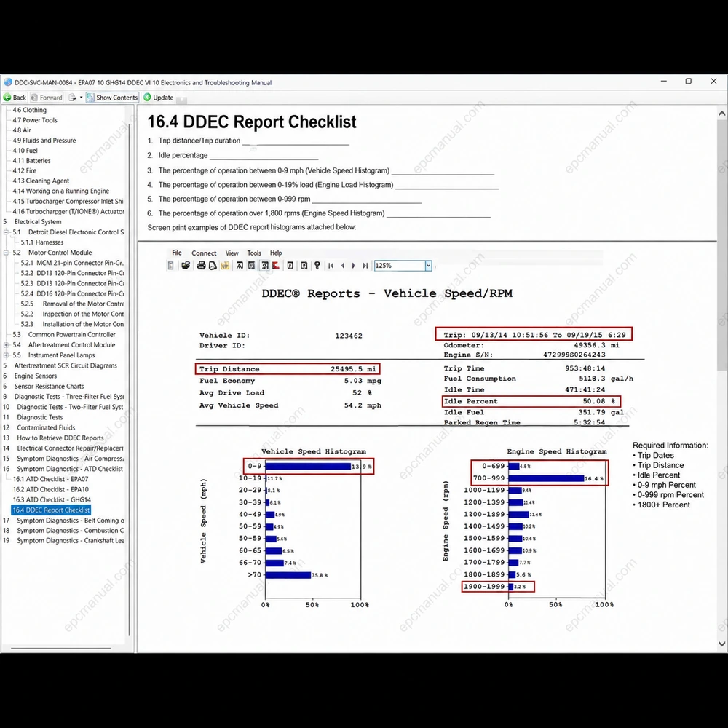Click the print page icon in viewer toolbar
Viewport: 728px width, 728px height.
tap(72, 98)
